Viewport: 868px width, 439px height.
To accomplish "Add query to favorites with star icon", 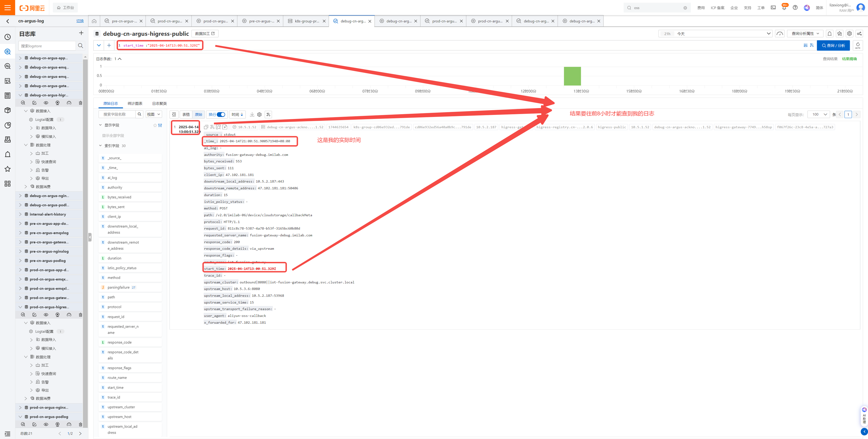I will tap(840, 34).
